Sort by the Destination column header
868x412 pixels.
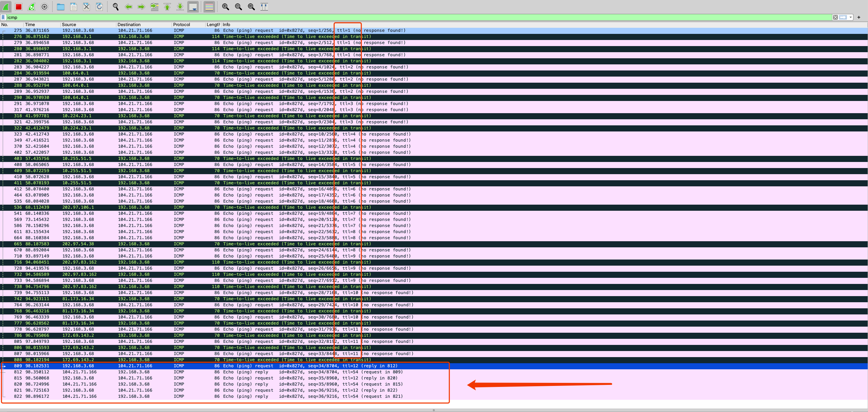point(144,24)
